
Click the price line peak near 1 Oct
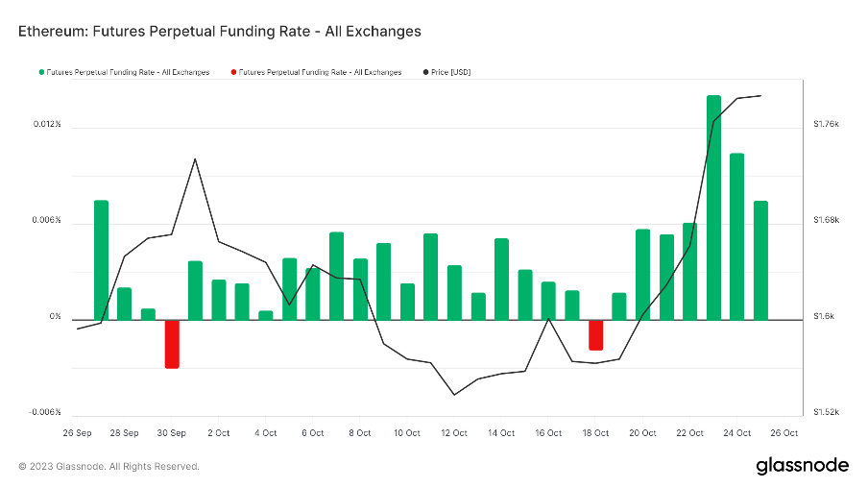[195, 159]
